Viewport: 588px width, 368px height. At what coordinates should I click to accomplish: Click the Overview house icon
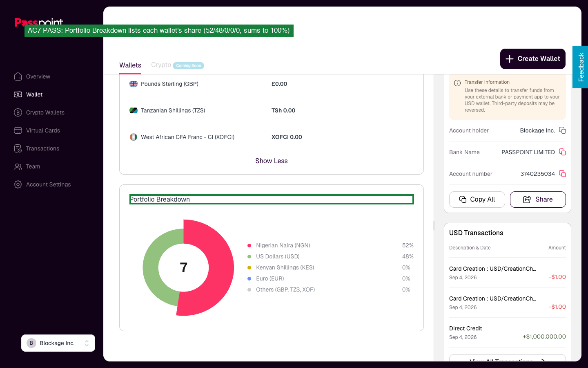(18, 76)
